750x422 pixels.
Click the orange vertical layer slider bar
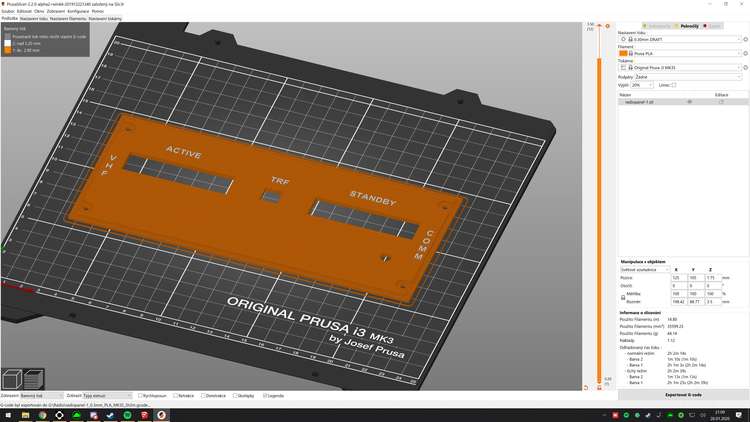pos(599,220)
